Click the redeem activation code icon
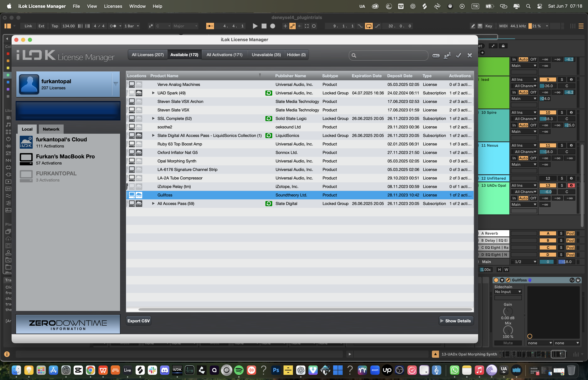Image resolution: width=588 pixels, height=380 pixels. [x=436, y=55]
